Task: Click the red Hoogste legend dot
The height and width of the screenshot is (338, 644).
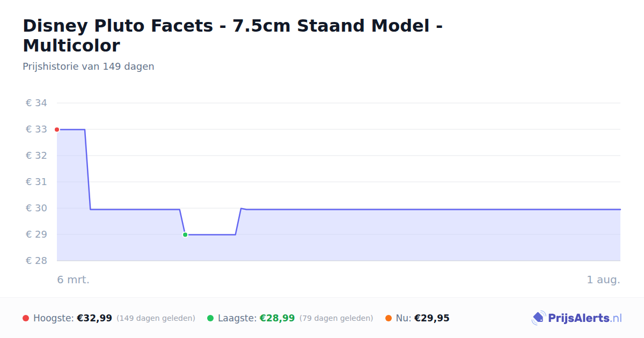Action: point(26,318)
